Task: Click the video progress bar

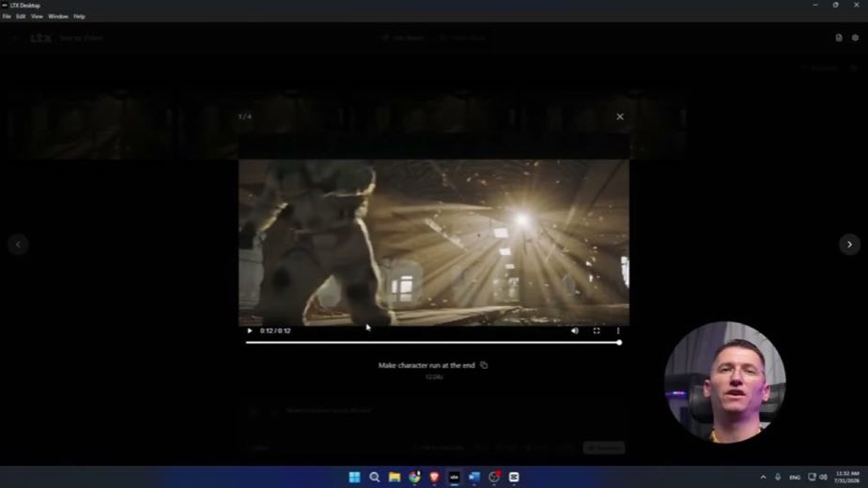Action: [x=433, y=343]
